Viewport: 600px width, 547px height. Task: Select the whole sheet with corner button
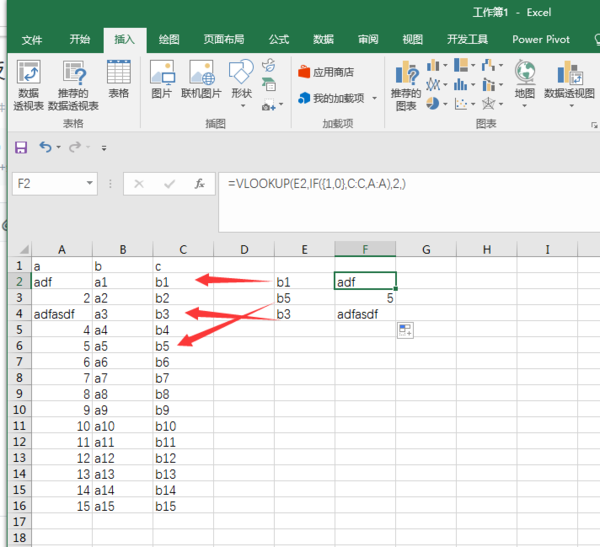[x=20, y=250]
